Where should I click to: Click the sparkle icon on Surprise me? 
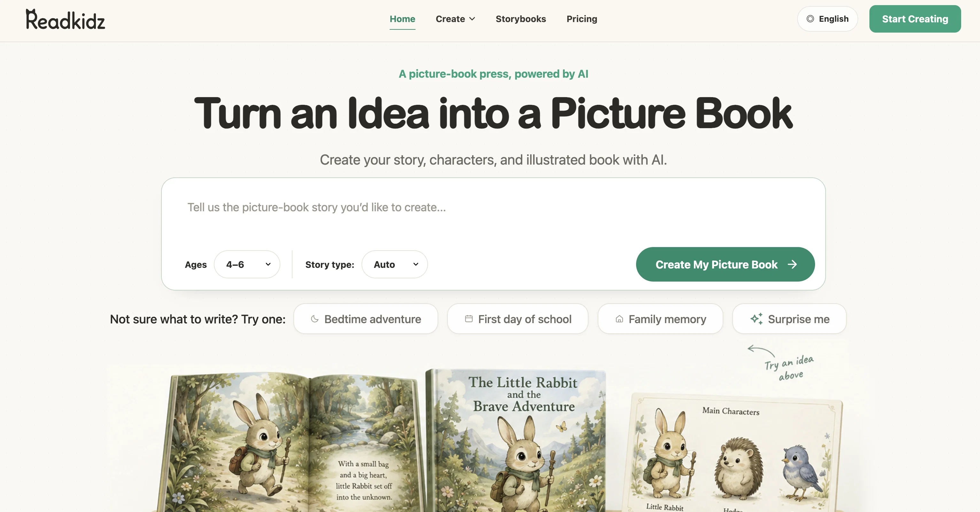(x=757, y=319)
